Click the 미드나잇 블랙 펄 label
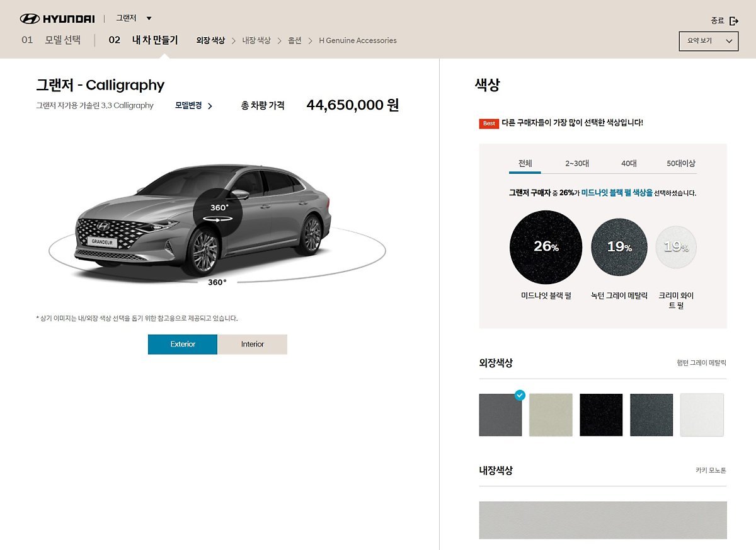This screenshot has height=550, width=756. pyautogui.click(x=546, y=295)
